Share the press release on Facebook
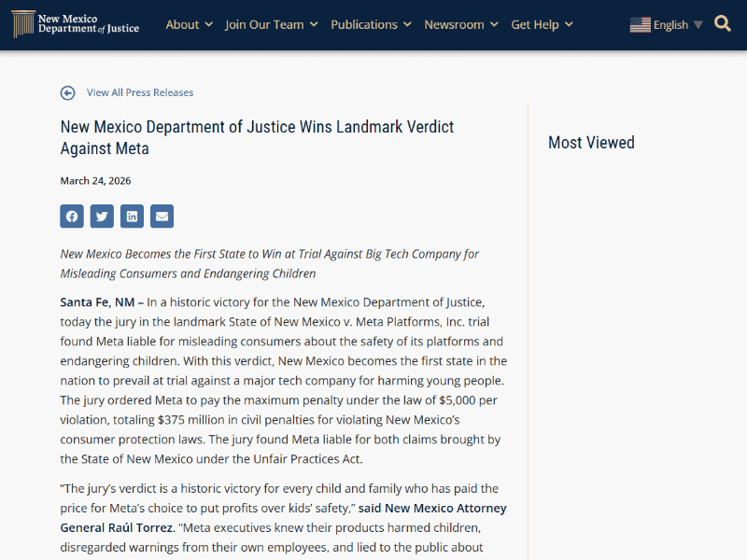 click(71, 216)
